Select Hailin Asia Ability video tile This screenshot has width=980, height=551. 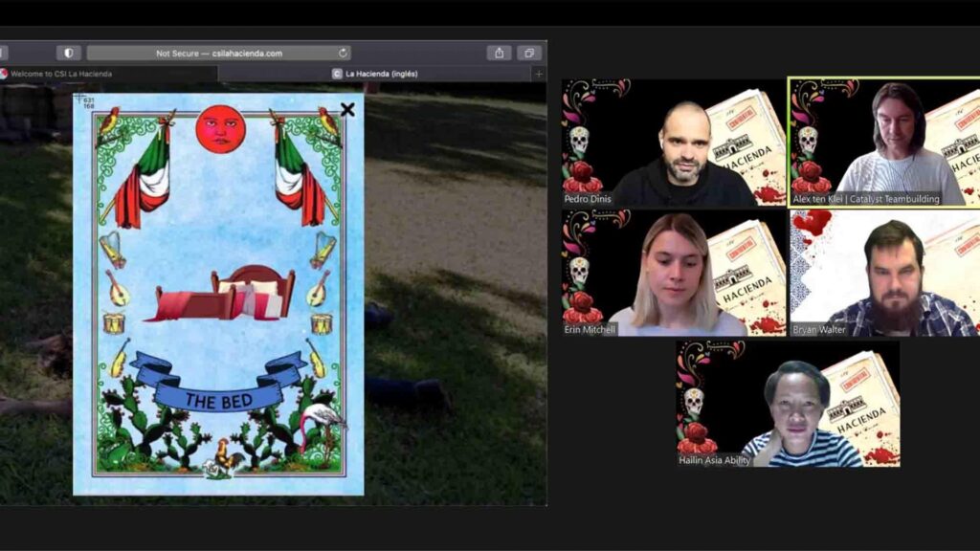tap(788, 404)
